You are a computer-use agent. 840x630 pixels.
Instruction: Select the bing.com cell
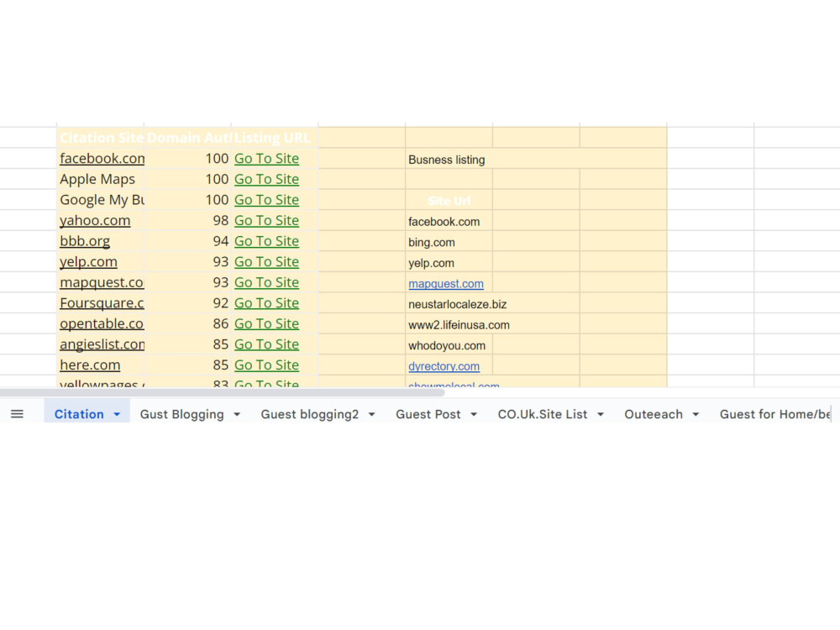pyautogui.click(x=449, y=242)
